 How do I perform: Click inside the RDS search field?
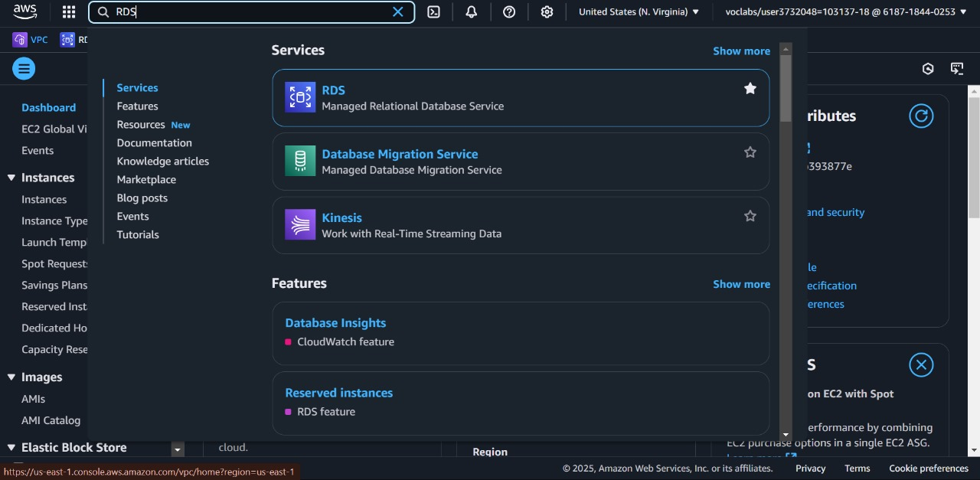click(x=253, y=11)
